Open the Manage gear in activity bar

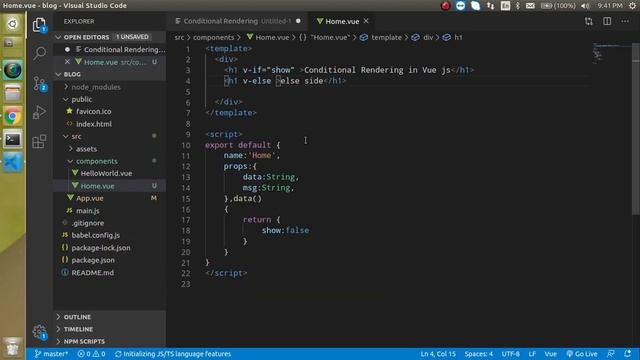[x=39, y=331]
